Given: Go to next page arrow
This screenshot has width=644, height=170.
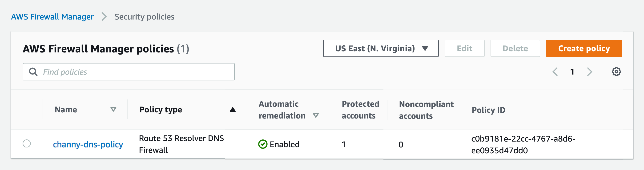Looking at the screenshot, I should [589, 72].
